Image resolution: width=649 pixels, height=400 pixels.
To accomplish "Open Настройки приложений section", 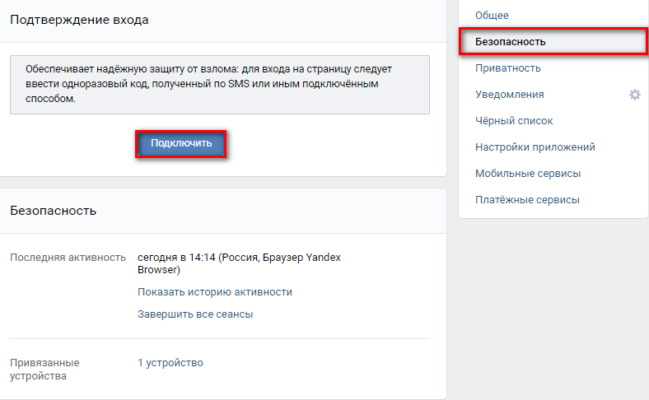I will tap(535, 147).
